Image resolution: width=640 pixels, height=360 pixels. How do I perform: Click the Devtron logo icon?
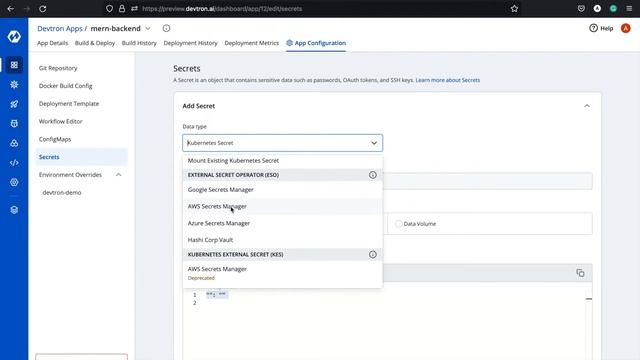tap(14, 36)
